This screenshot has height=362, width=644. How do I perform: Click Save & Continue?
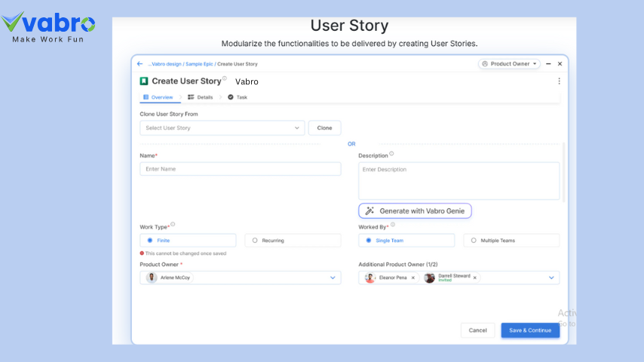(x=530, y=330)
